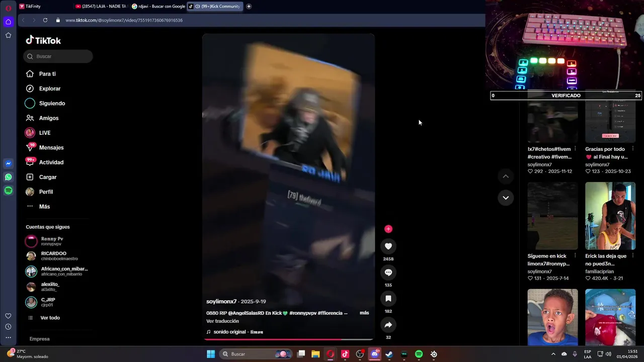Open Messenger in Opera sidebar

[x=8, y=163]
